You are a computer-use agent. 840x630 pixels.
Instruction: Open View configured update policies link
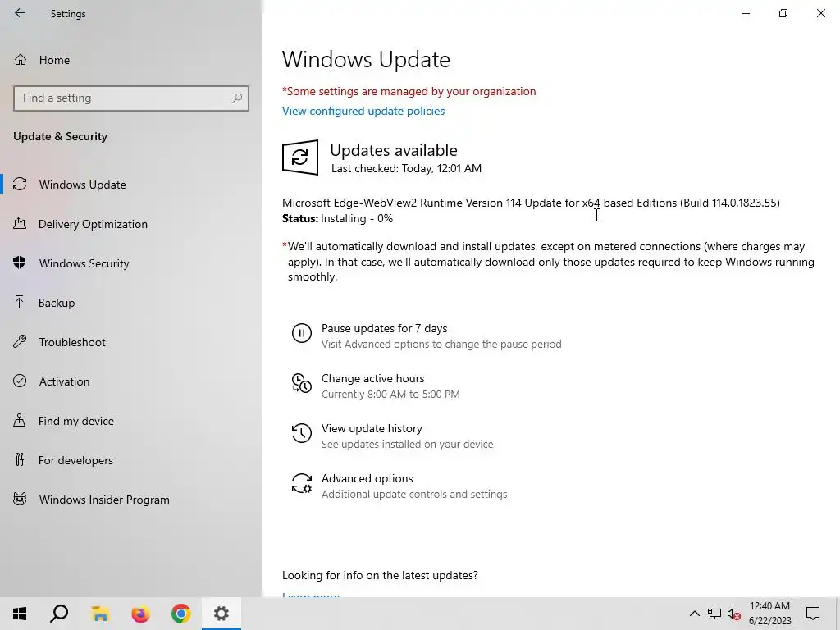[x=363, y=111]
